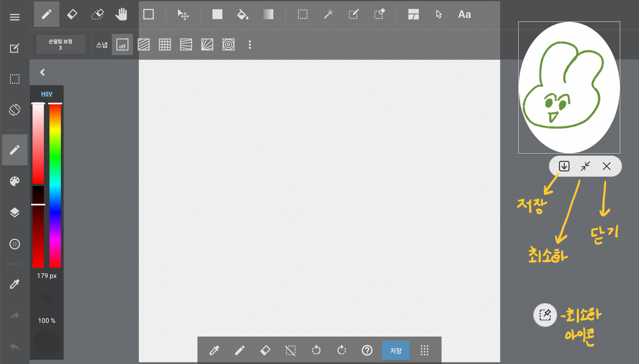Select the magic wand selection tool

(x=328, y=14)
